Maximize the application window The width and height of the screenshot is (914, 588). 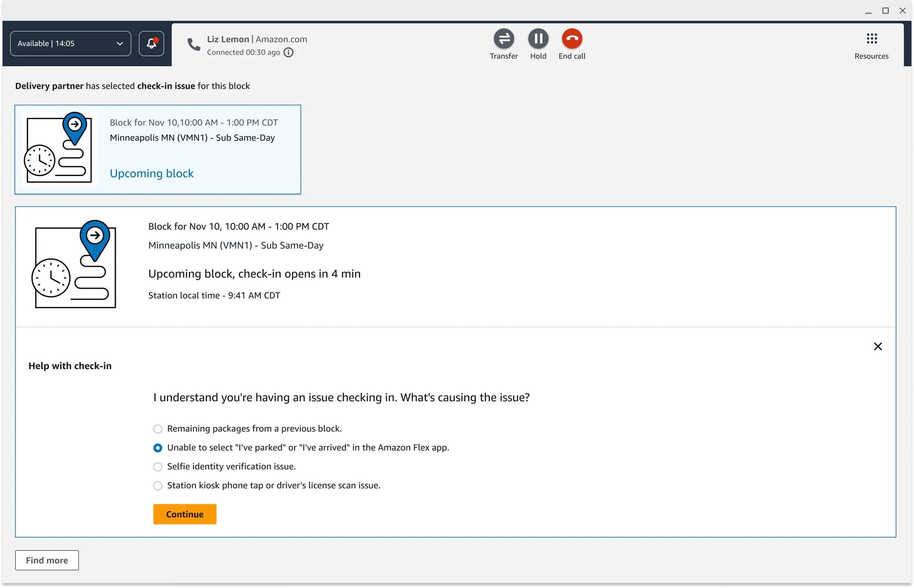(x=885, y=11)
